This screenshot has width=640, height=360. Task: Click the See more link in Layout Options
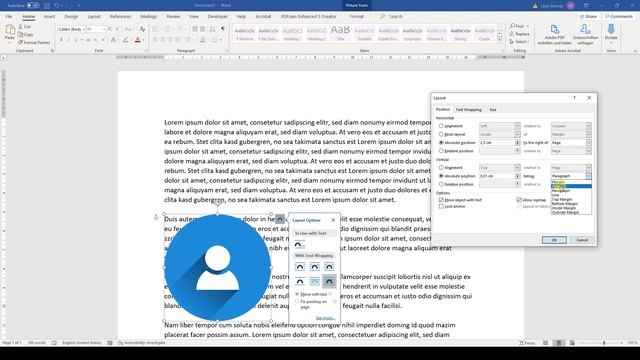point(325,318)
